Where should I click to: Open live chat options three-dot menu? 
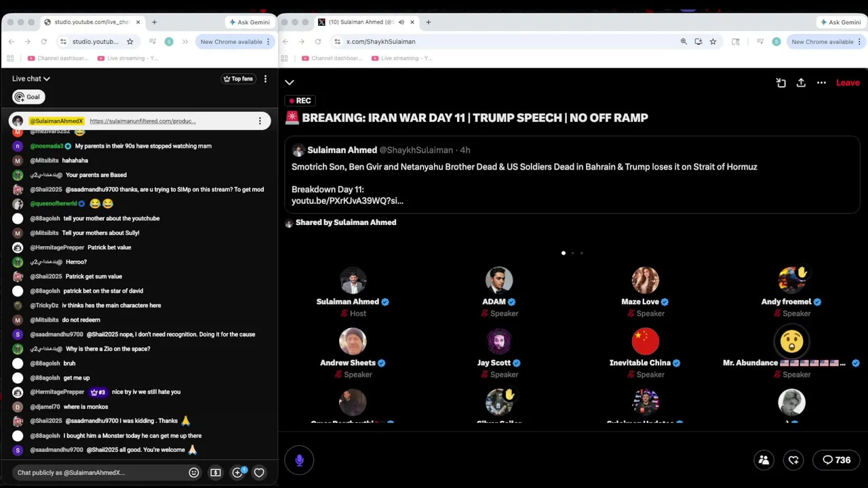[265, 79]
